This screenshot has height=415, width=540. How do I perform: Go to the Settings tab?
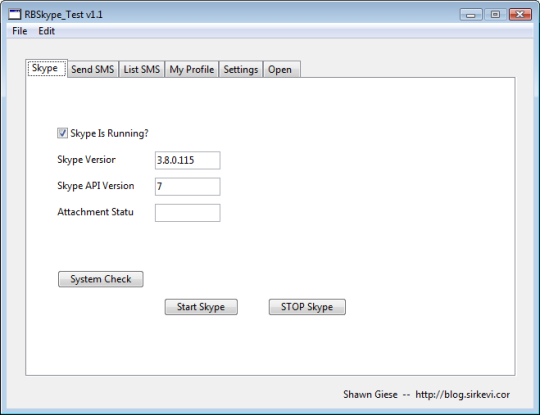[241, 69]
